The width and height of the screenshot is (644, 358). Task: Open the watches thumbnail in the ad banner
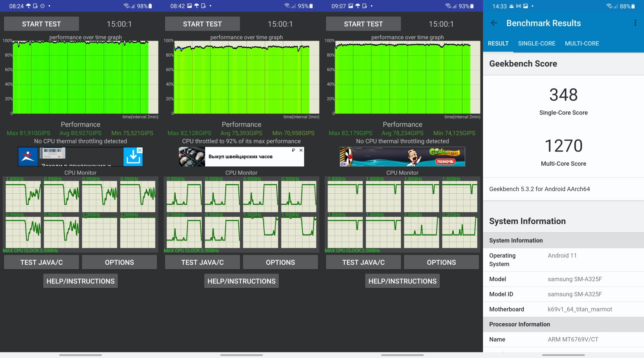(192, 157)
